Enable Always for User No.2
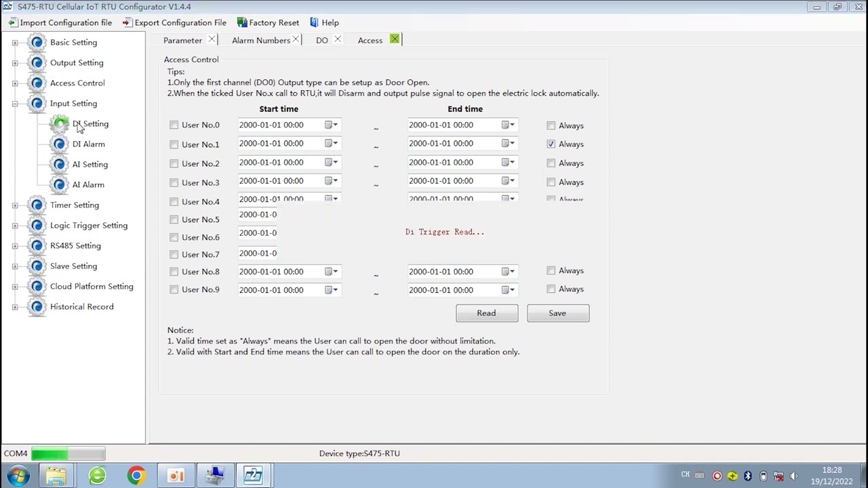The image size is (868, 488). coord(551,163)
